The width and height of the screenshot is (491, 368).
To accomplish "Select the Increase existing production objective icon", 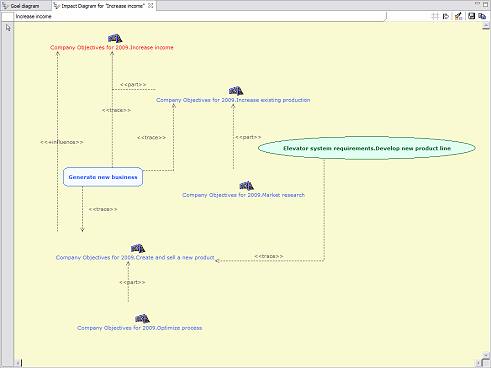I will coord(236,91).
